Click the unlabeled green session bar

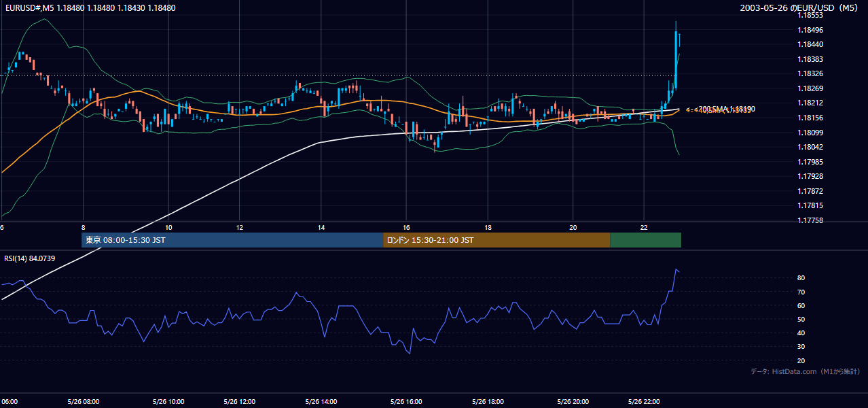coord(645,240)
